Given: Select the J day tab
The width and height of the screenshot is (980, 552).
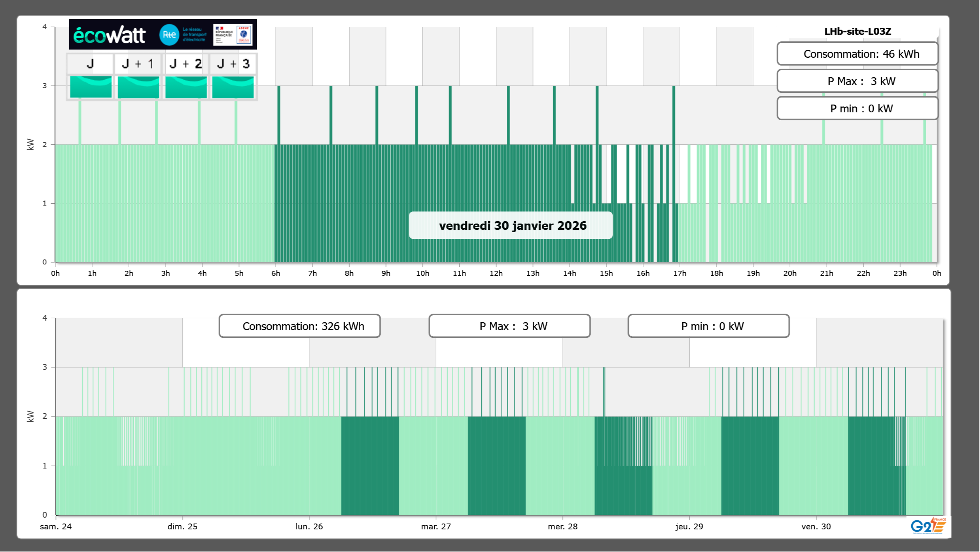Looking at the screenshot, I should [90, 64].
